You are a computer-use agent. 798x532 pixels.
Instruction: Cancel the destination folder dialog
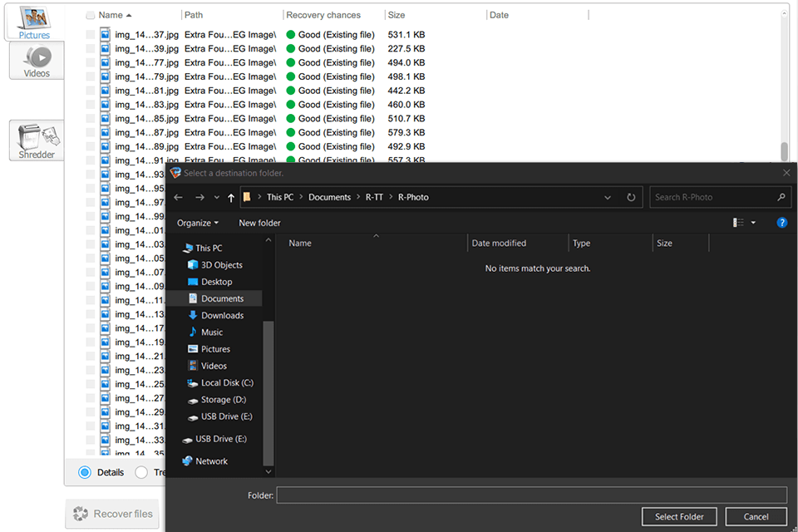pyautogui.click(x=756, y=517)
